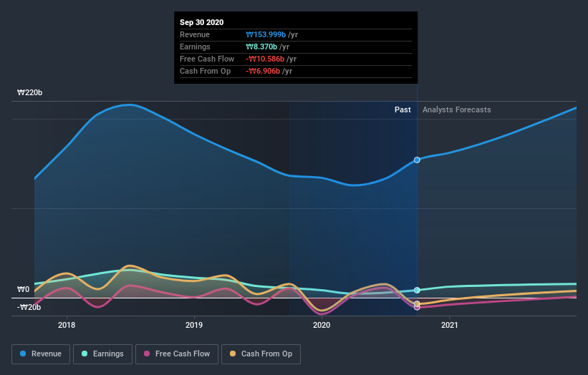588x375 pixels.
Task: Click the ₩153.999b revenue value in tooltip
Action: tap(266, 34)
